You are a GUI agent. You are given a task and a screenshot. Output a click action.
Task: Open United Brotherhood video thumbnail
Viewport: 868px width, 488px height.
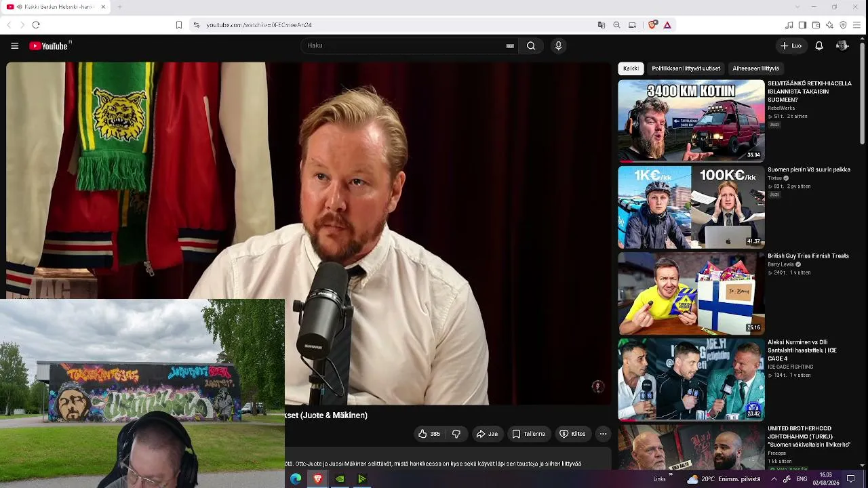pos(691,447)
